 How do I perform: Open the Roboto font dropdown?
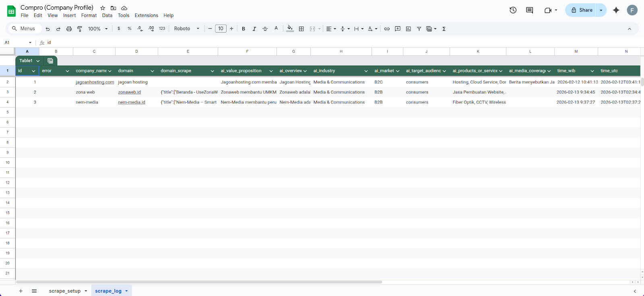click(x=186, y=29)
